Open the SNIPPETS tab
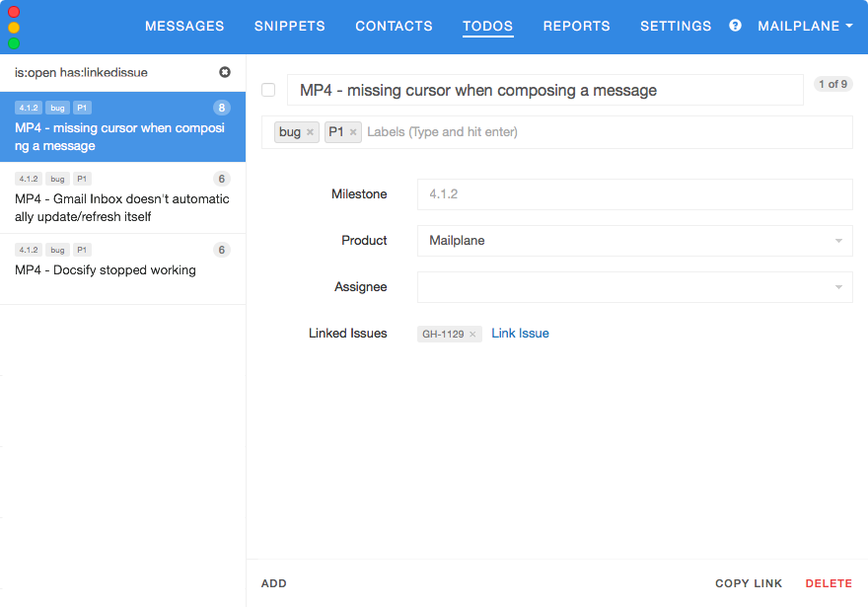 coord(290,27)
